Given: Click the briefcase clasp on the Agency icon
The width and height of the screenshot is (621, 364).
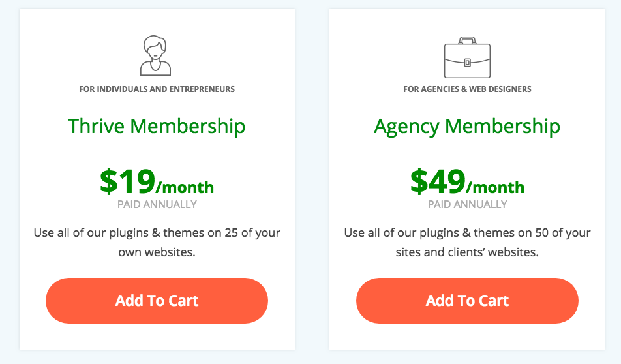Looking at the screenshot, I should pyautogui.click(x=467, y=63).
